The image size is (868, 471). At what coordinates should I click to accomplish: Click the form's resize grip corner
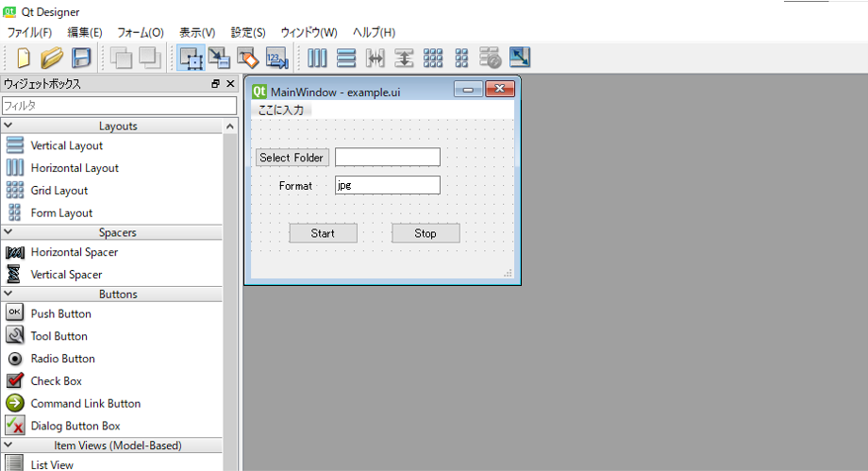(508, 273)
